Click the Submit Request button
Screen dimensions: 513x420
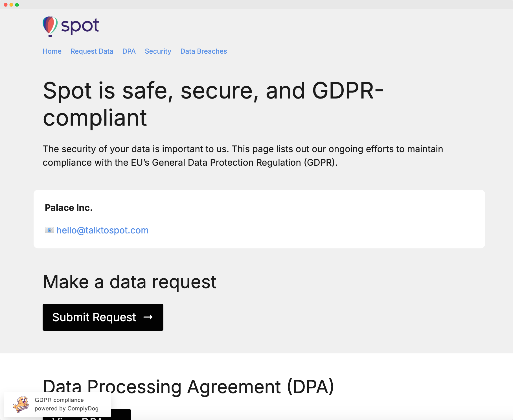tap(103, 317)
